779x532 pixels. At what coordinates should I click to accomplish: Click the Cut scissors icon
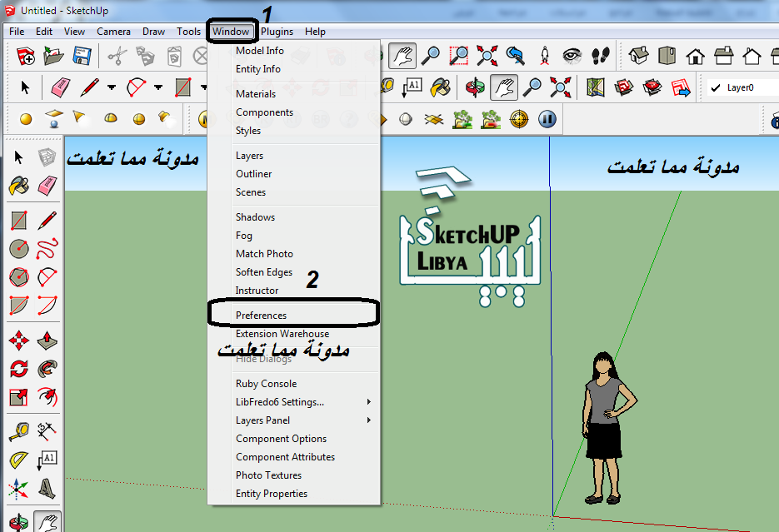117,56
